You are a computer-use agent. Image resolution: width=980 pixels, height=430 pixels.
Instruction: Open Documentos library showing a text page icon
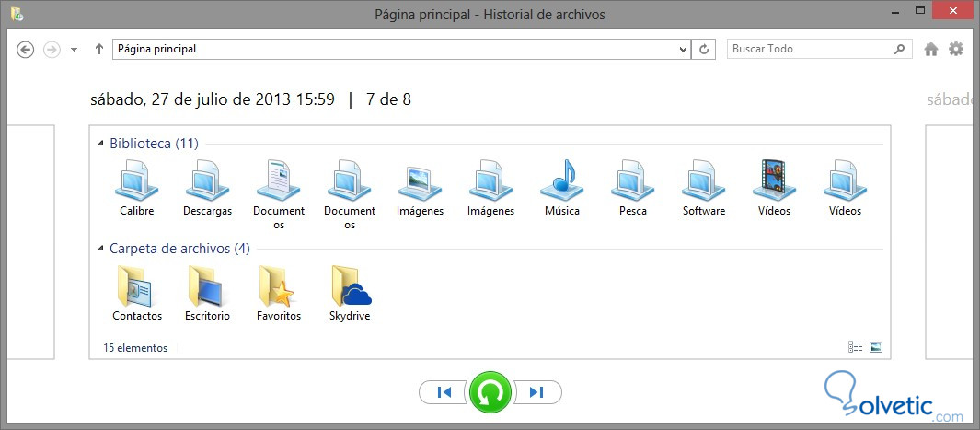tap(278, 194)
